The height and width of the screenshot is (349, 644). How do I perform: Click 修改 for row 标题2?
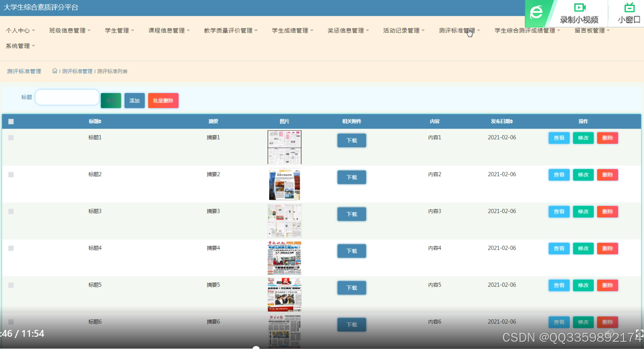(583, 175)
